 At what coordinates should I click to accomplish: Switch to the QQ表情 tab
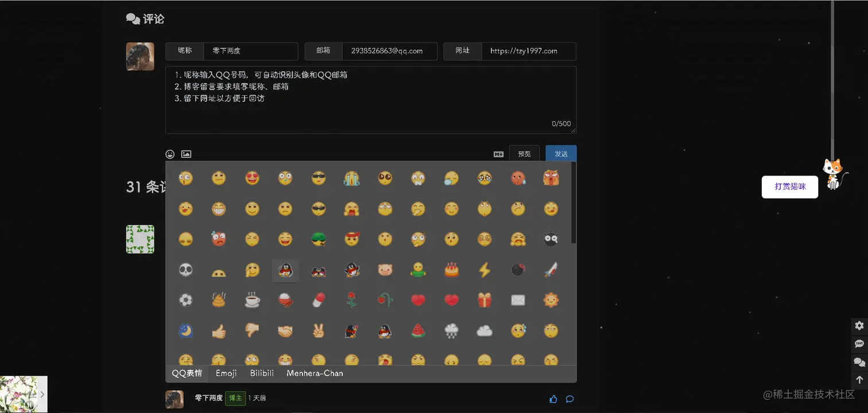(187, 373)
